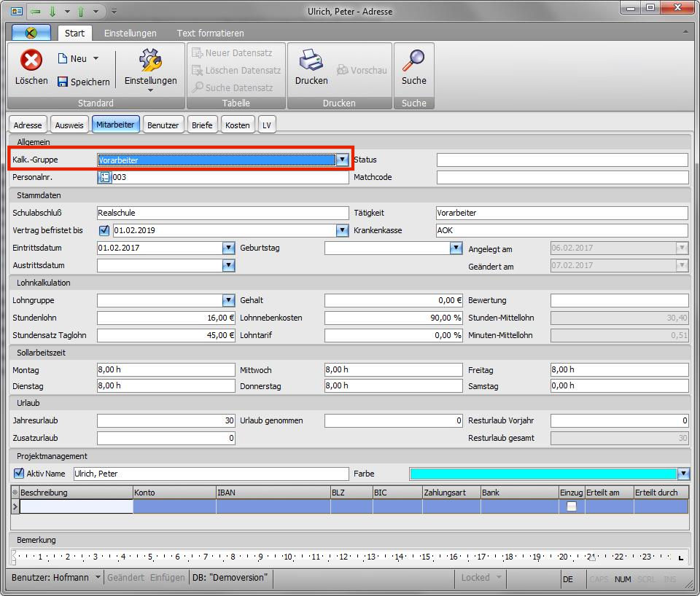Image resolution: width=700 pixels, height=596 pixels.
Task: Expand the Lohngruppe dropdown
Action: coord(228,300)
